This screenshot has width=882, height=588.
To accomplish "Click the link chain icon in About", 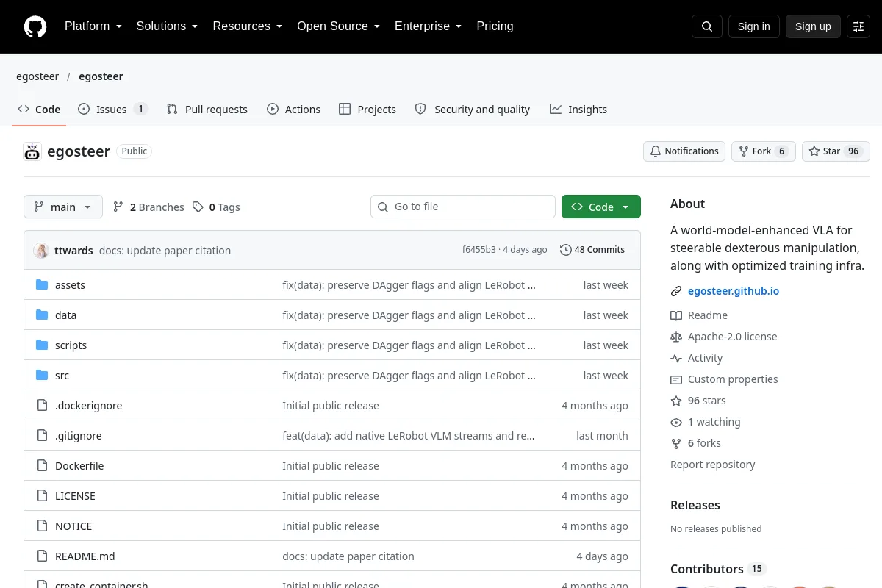I will point(676,291).
